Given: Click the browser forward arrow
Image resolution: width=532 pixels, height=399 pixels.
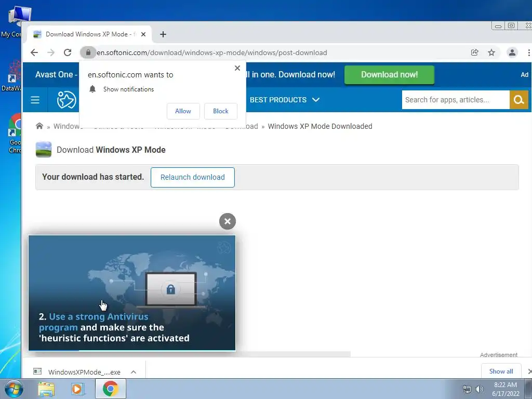Looking at the screenshot, I should [51, 52].
